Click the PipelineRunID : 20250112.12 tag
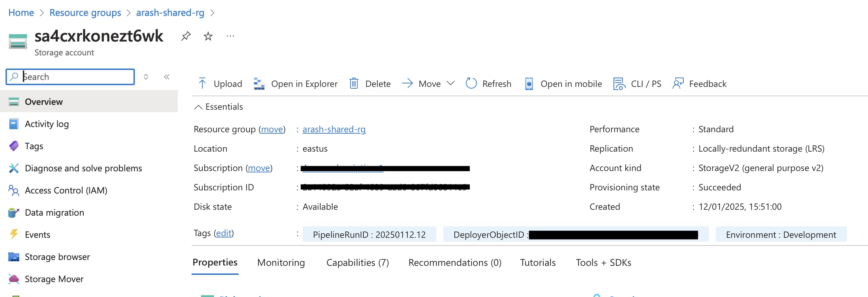This screenshot has height=297, width=868. 369,234
